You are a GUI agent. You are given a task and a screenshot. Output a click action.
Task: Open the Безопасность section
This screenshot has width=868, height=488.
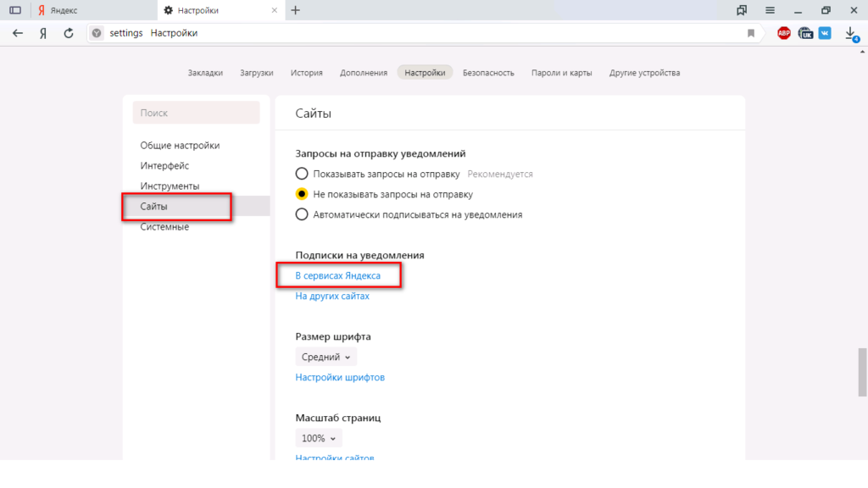[488, 73]
